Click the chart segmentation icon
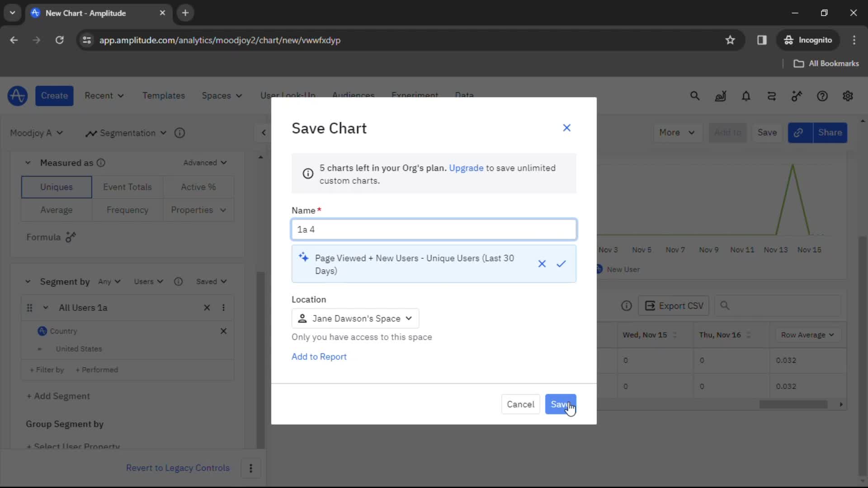This screenshot has width=868, height=488. pyautogui.click(x=91, y=132)
